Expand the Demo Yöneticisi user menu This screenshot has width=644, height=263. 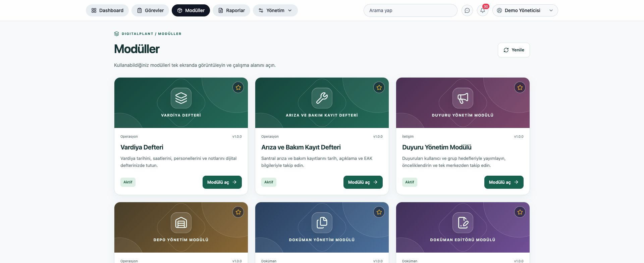pyautogui.click(x=525, y=10)
